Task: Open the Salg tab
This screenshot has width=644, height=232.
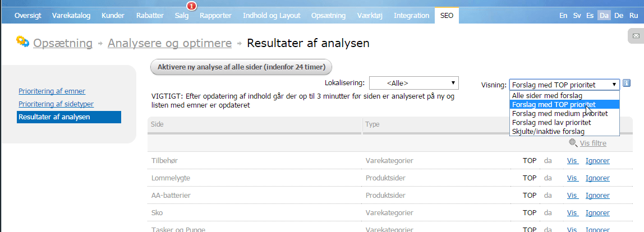Action: point(182,16)
